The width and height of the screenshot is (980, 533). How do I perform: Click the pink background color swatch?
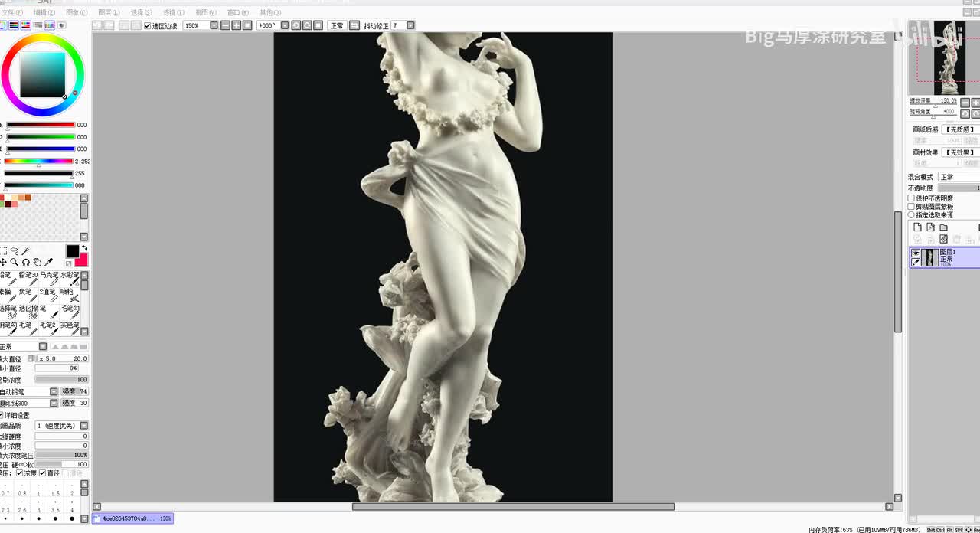click(82, 261)
